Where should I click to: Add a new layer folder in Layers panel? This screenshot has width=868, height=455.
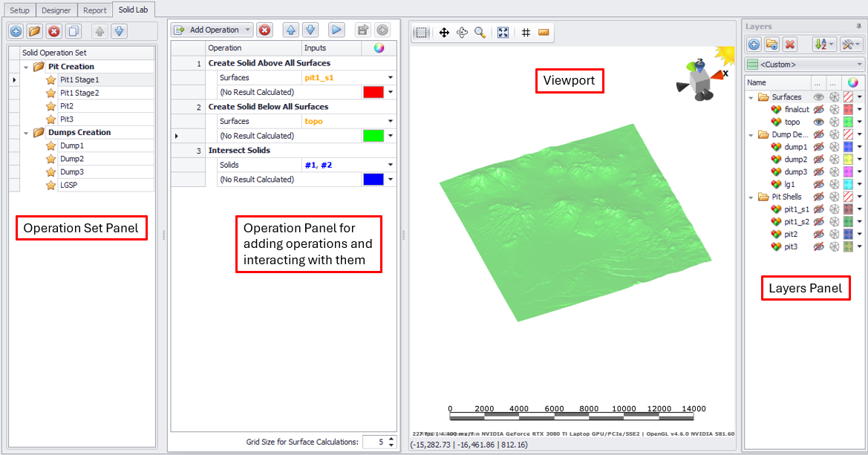tap(771, 45)
